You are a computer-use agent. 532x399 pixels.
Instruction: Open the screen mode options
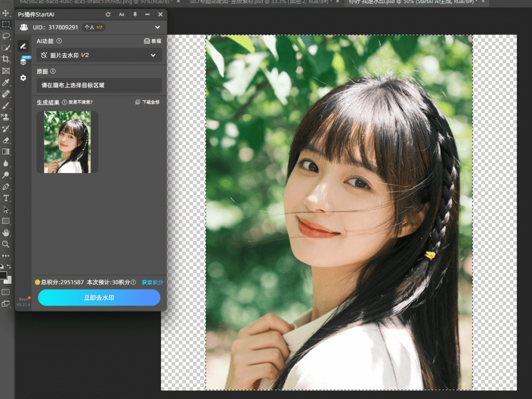pos(6,304)
